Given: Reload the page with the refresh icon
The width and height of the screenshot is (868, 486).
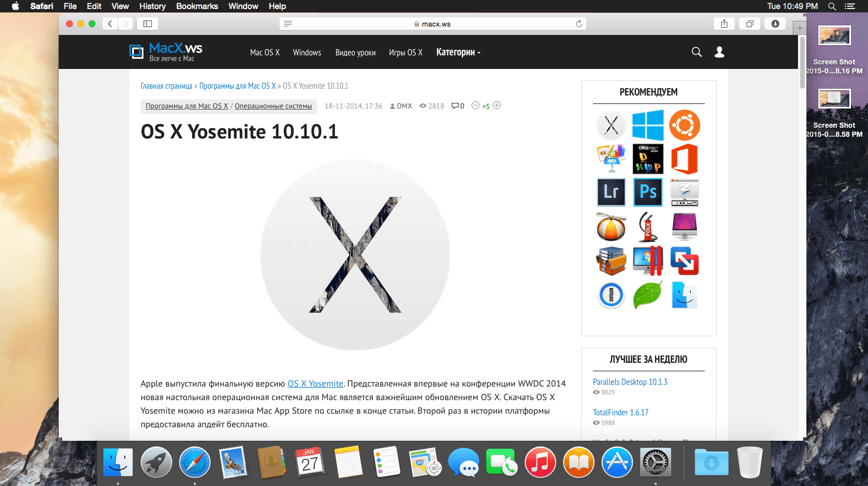Looking at the screenshot, I should point(579,24).
